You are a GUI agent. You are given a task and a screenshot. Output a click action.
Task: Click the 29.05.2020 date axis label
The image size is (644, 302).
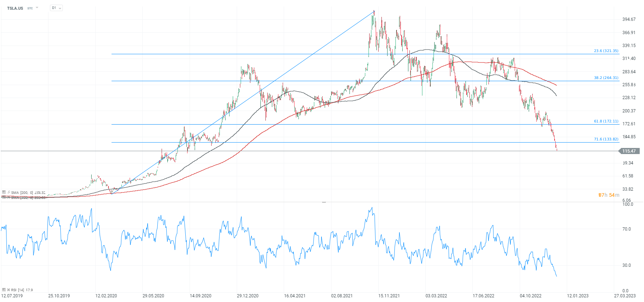tap(153, 296)
